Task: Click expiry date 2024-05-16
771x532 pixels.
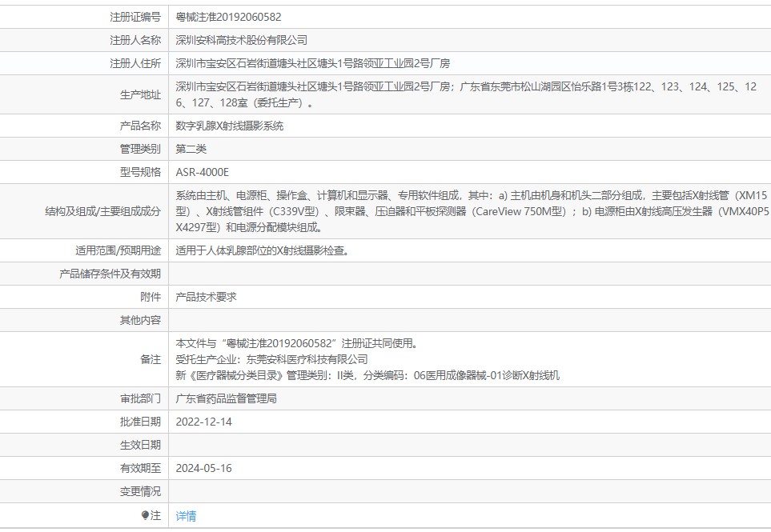Action: click(203, 468)
